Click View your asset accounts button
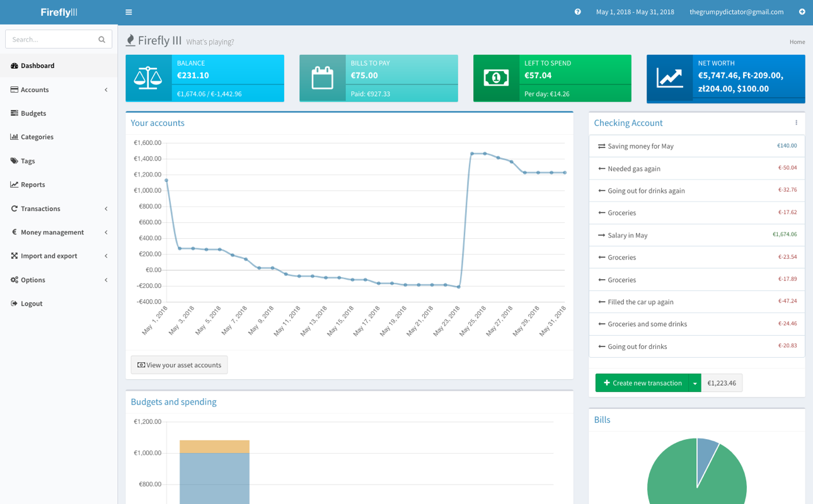813x504 pixels. coord(179,365)
